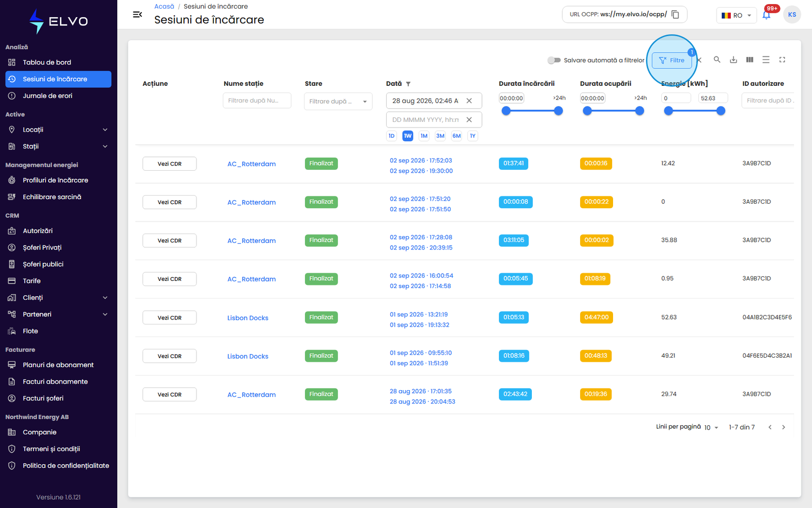812x508 pixels.
Task: Click Energie slider left handle
Action: click(x=668, y=111)
